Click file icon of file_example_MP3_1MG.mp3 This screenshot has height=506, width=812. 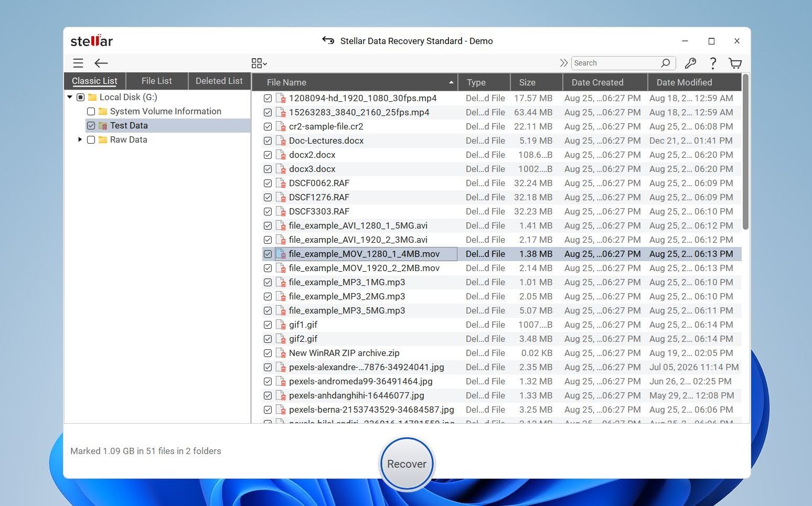point(281,282)
